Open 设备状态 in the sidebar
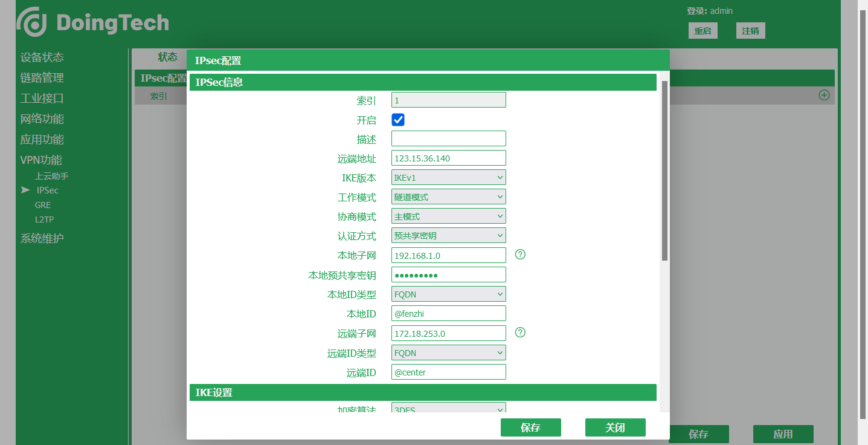Viewport: 868px width, 445px height. point(42,57)
